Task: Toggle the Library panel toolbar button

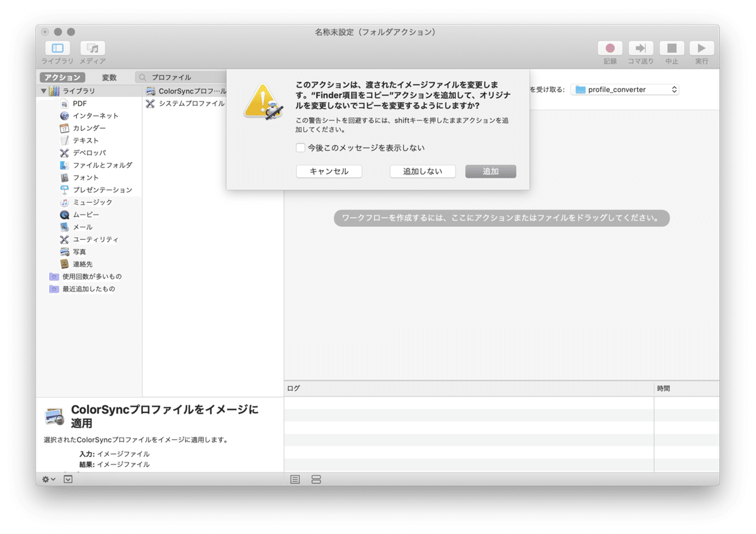Action: 57,48
